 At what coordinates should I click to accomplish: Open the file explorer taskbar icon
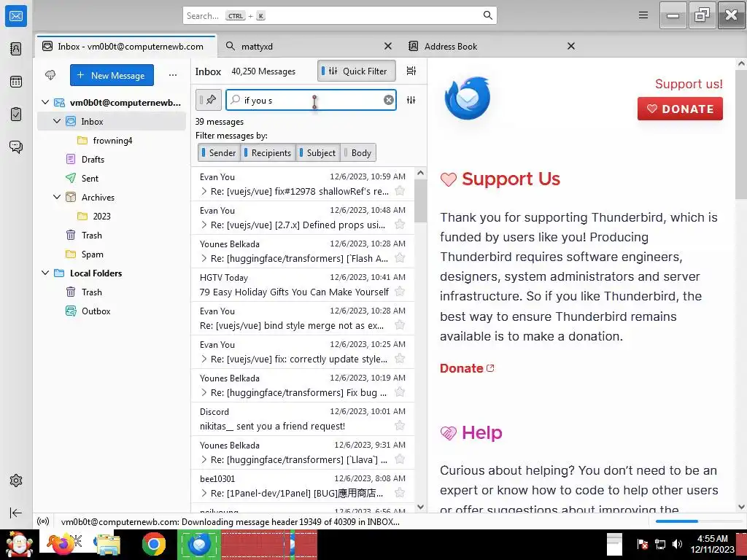click(108, 545)
